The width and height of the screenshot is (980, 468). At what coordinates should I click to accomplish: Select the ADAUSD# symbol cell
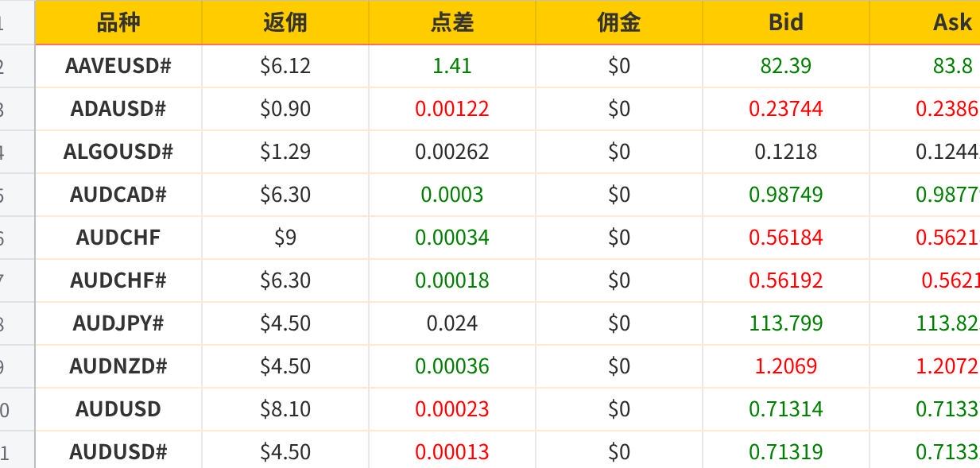[x=118, y=109]
